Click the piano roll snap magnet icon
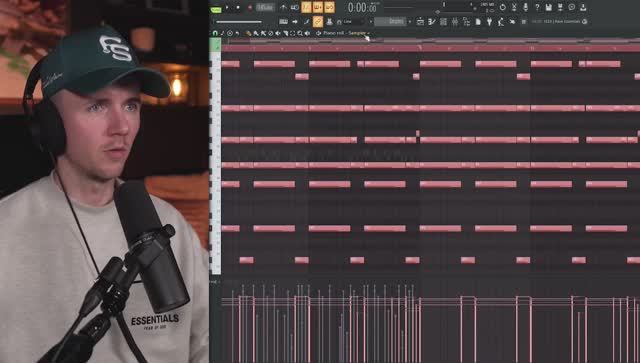The height and width of the screenshot is (363, 640). (x=215, y=33)
